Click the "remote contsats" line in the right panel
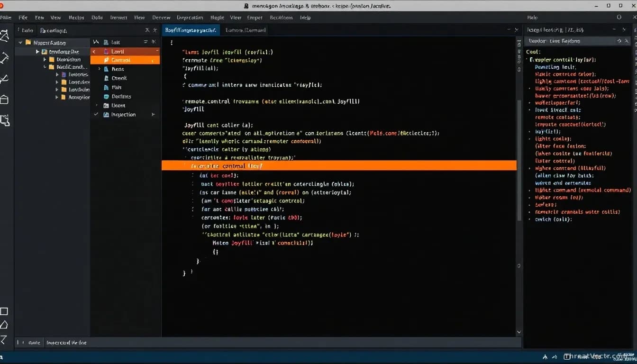 pyautogui.click(x=557, y=117)
